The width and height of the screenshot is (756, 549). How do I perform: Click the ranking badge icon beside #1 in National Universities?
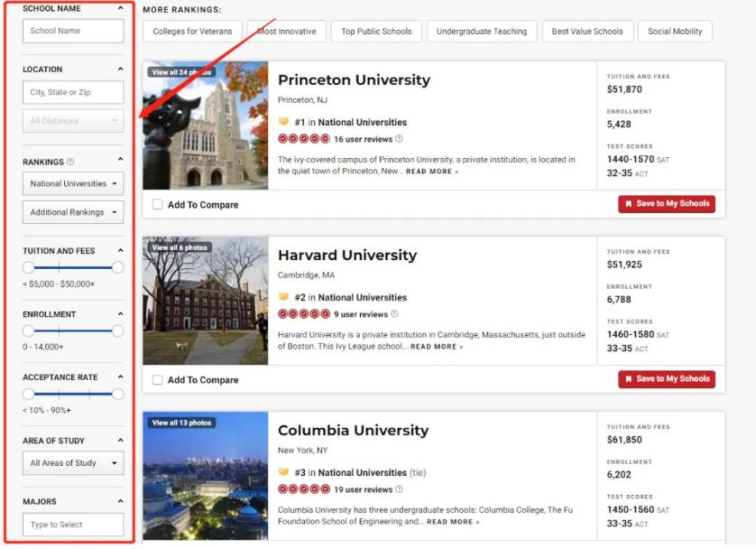tap(283, 122)
